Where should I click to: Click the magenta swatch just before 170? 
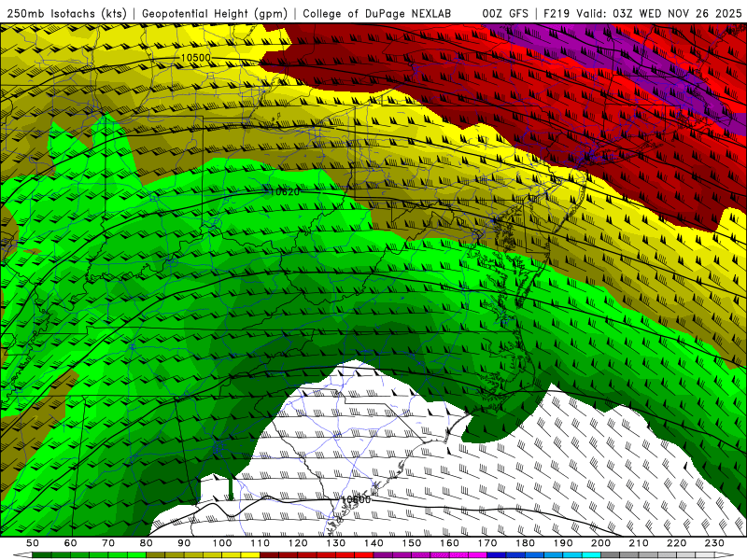(x=477, y=555)
